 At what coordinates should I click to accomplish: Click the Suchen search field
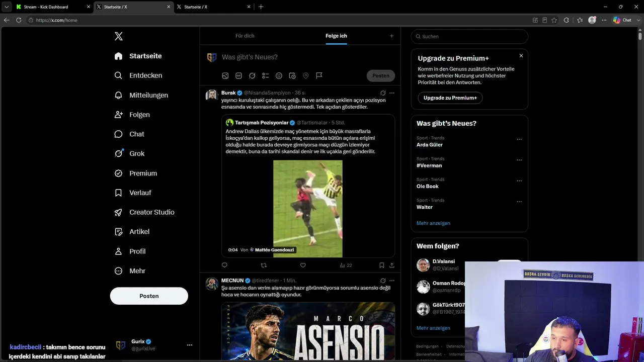coord(469,36)
